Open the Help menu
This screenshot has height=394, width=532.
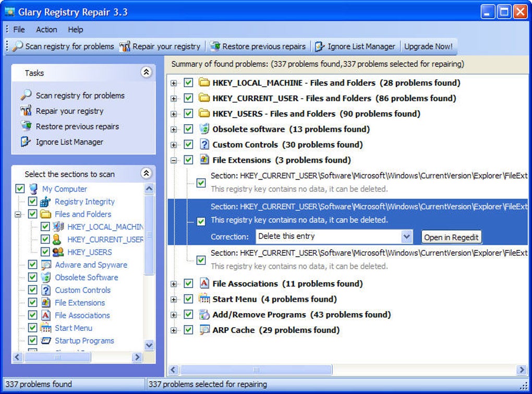[75, 30]
